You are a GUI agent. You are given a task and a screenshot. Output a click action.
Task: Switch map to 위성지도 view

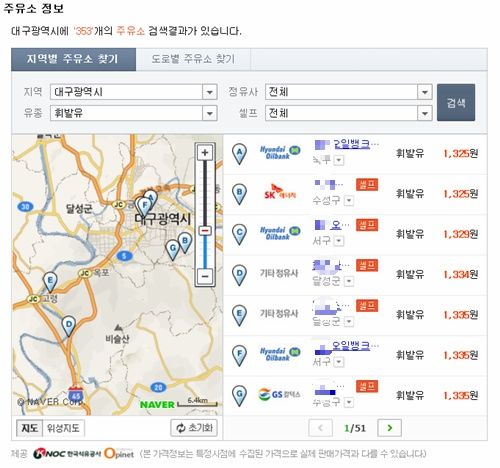tap(63, 428)
